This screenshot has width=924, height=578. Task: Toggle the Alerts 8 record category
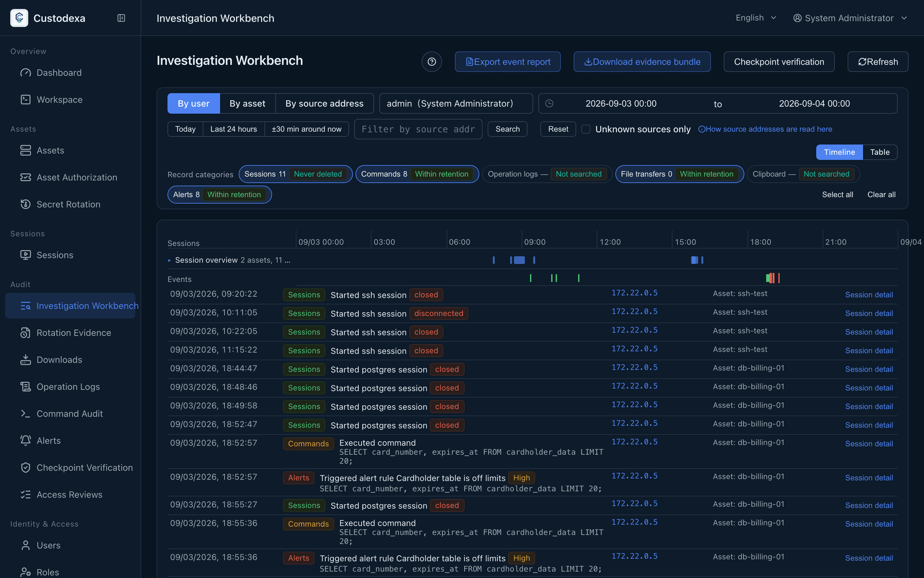(x=219, y=195)
